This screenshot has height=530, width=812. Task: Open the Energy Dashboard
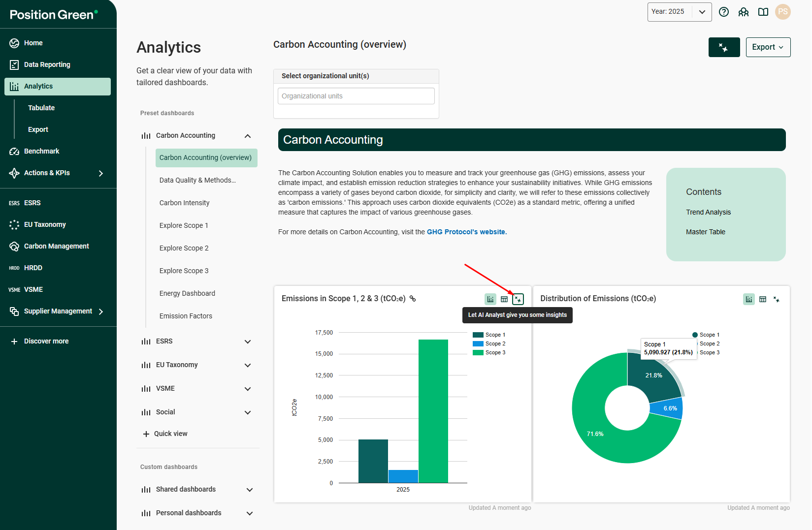click(x=187, y=293)
